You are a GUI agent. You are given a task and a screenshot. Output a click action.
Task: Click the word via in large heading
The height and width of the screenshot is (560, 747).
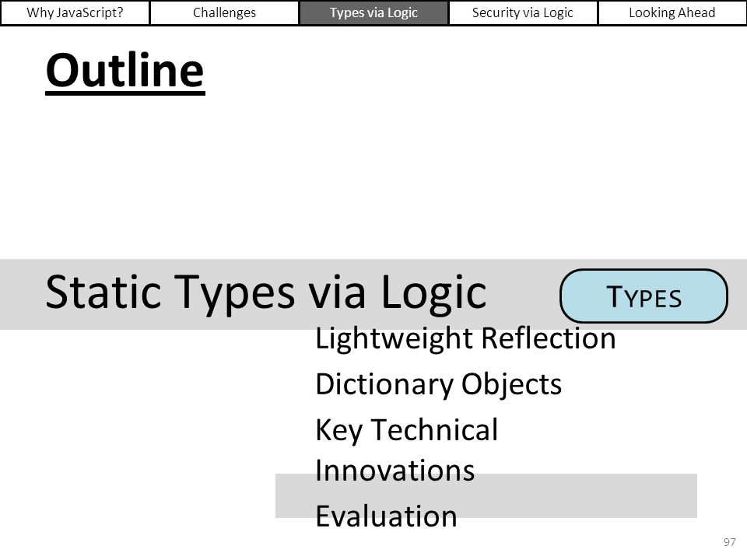(x=337, y=292)
